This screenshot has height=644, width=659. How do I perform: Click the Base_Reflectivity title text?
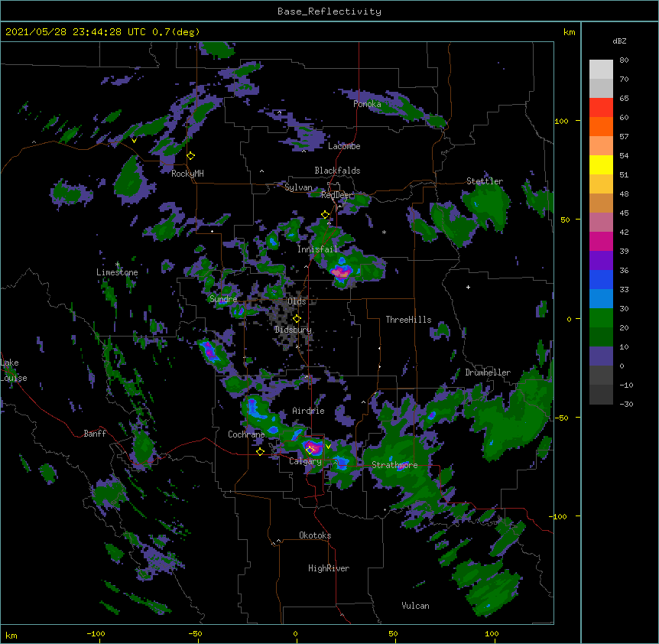[x=329, y=11]
